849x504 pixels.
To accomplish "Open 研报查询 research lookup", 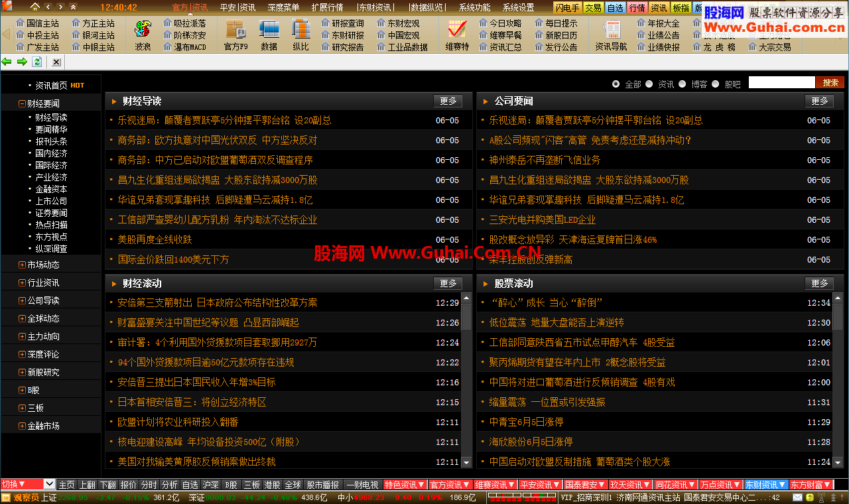I will 343,23.
